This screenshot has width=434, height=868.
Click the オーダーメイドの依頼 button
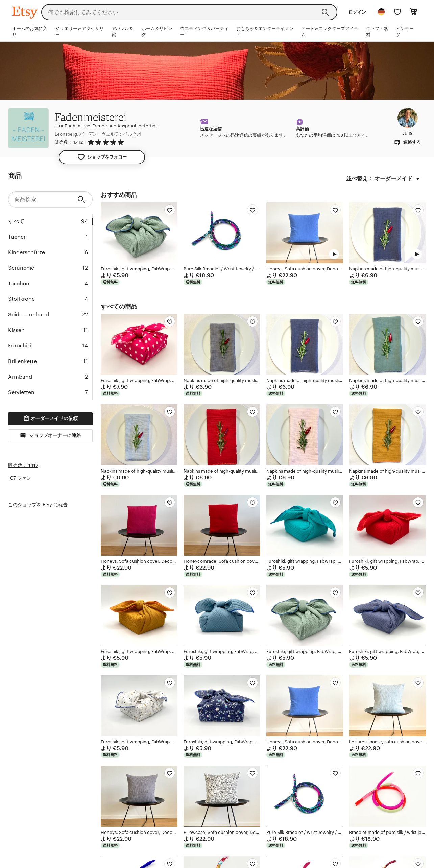(50, 419)
